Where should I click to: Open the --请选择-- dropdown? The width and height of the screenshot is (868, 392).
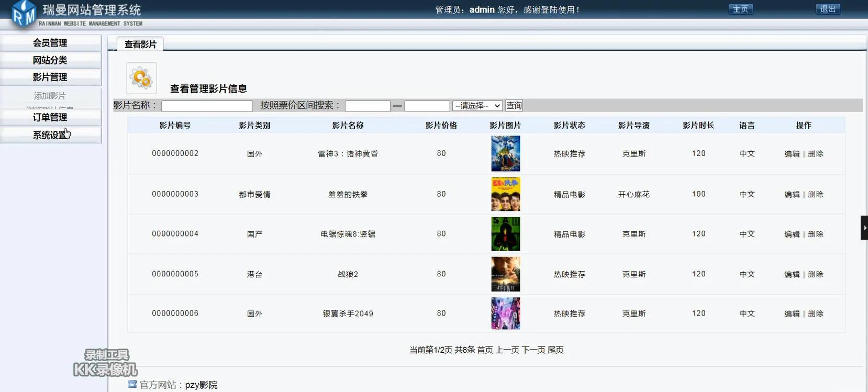[477, 106]
